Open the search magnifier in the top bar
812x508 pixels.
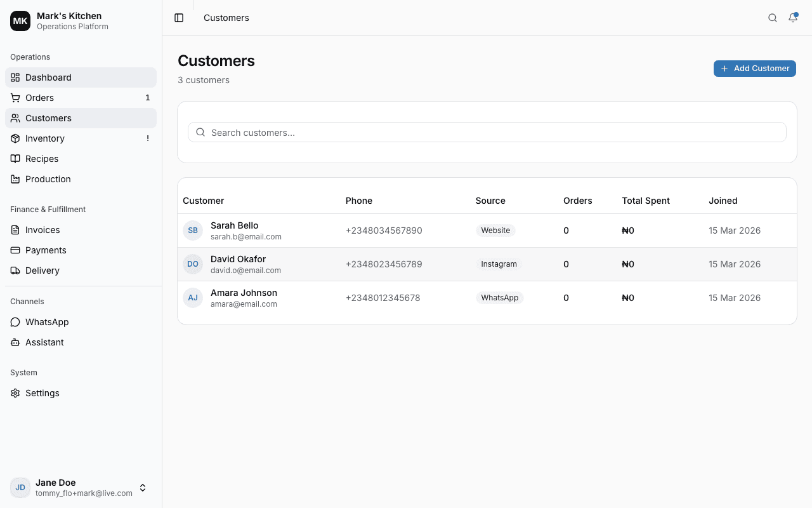[772, 18]
